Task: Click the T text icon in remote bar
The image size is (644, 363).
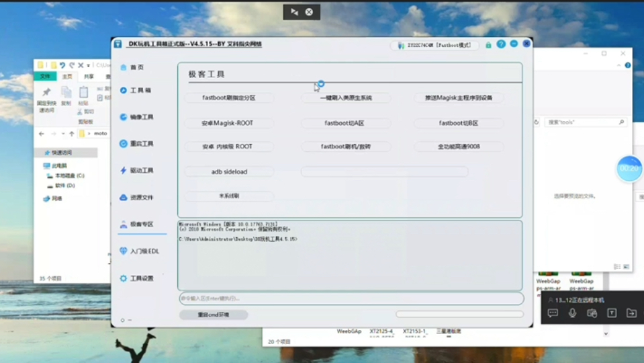Action: point(612,313)
